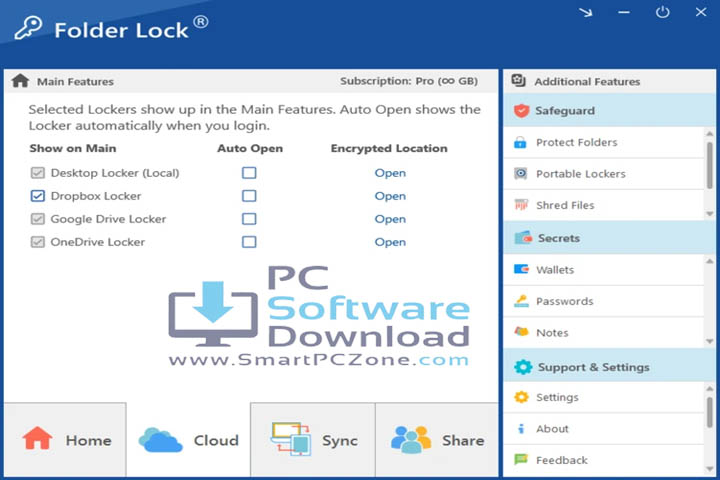Uncheck Dropbox Locker show on main

(x=38, y=196)
